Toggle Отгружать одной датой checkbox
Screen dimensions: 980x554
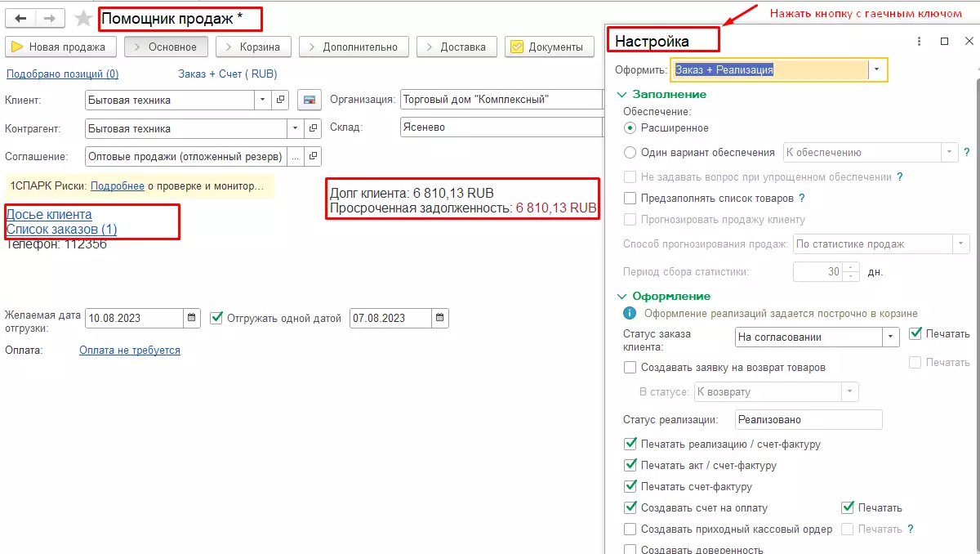pyautogui.click(x=216, y=318)
